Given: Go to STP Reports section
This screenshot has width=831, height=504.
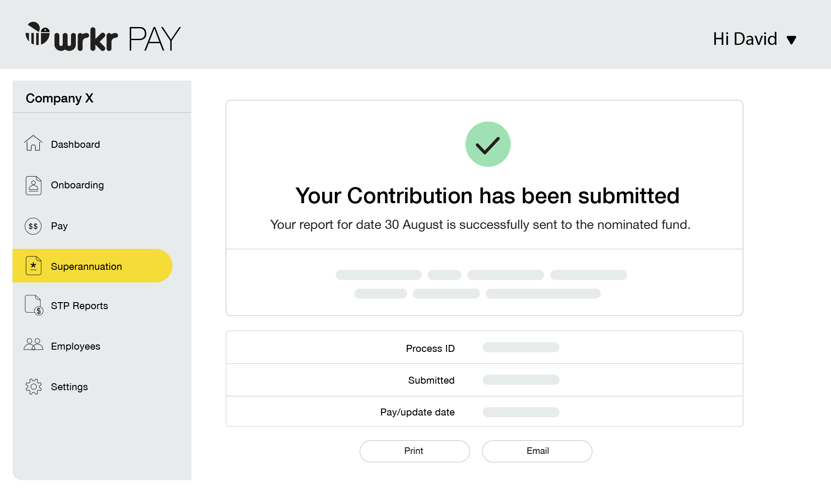Looking at the screenshot, I should pyautogui.click(x=79, y=306).
